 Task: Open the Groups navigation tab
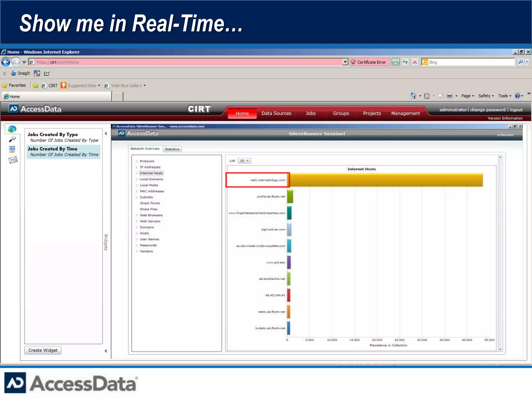(341, 113)
